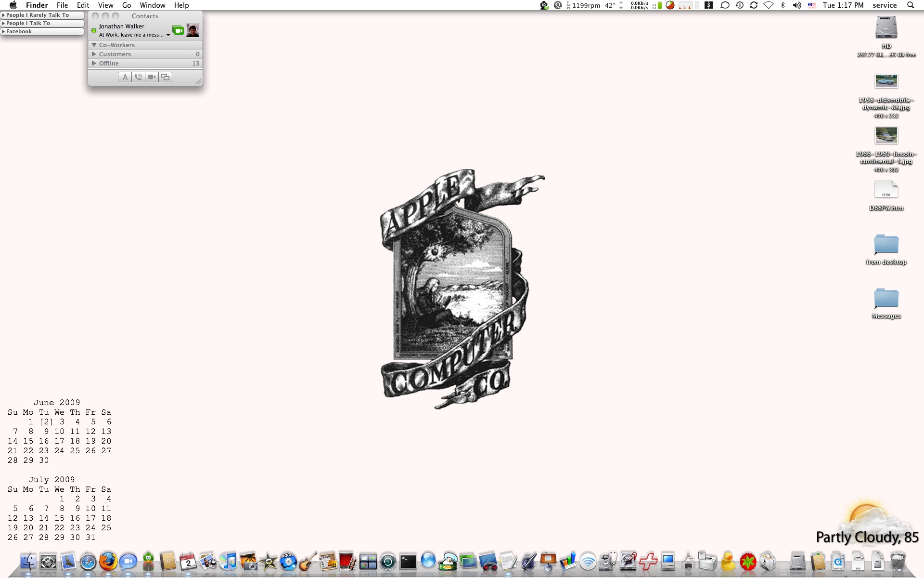Image resolution: width=924 pixels, height=578 pixels.
Task: Open Firefox from the Dock
Action: point(108,562)
